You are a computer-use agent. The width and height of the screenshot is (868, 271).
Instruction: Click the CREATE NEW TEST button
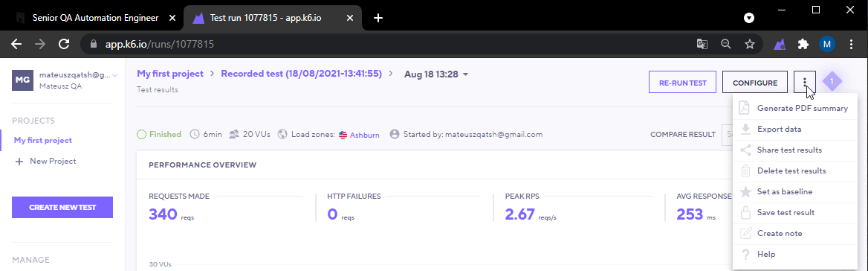coord(62,207)
